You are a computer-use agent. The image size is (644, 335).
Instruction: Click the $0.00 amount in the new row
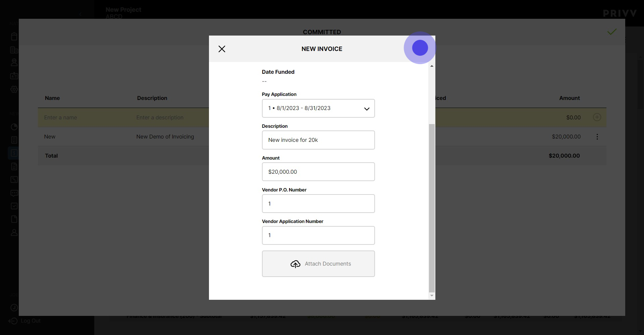(573, 118)
